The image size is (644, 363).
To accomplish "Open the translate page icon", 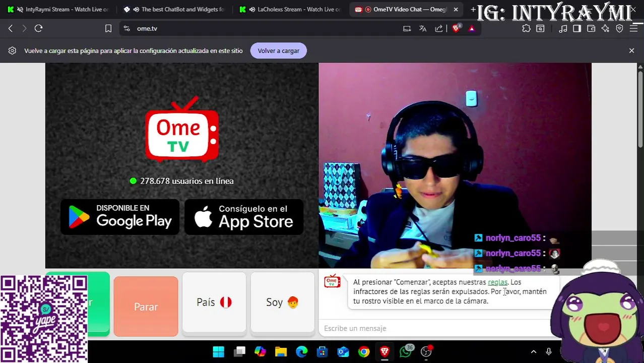I will click(x=423, y=29).
